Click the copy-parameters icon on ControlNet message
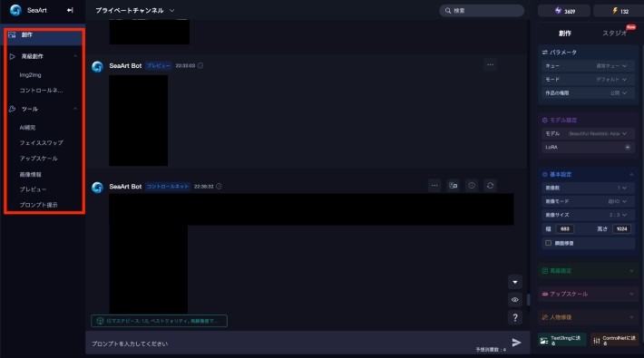Screen dimensions: 644x358 click(453, 186)
